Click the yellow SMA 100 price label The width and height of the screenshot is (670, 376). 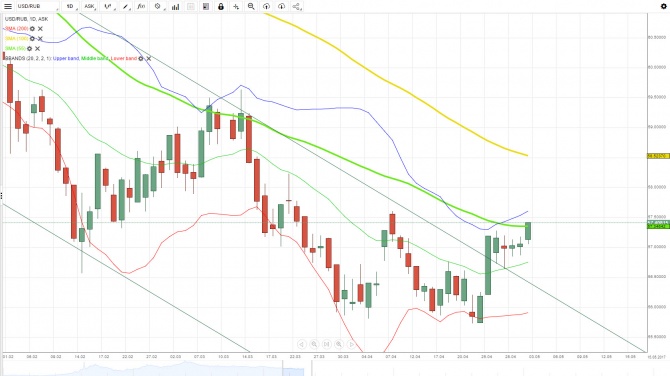point(658,156)
